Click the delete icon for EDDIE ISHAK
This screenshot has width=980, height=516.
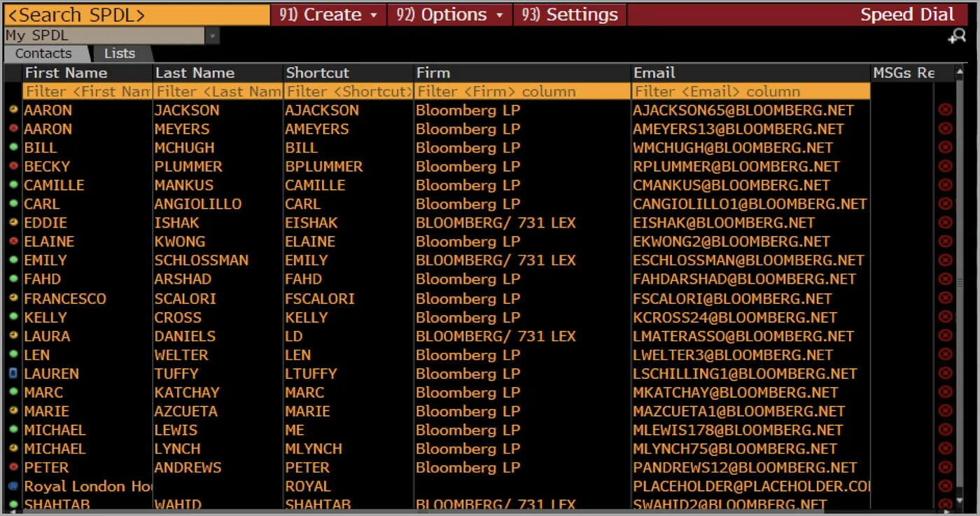[945, 223]
